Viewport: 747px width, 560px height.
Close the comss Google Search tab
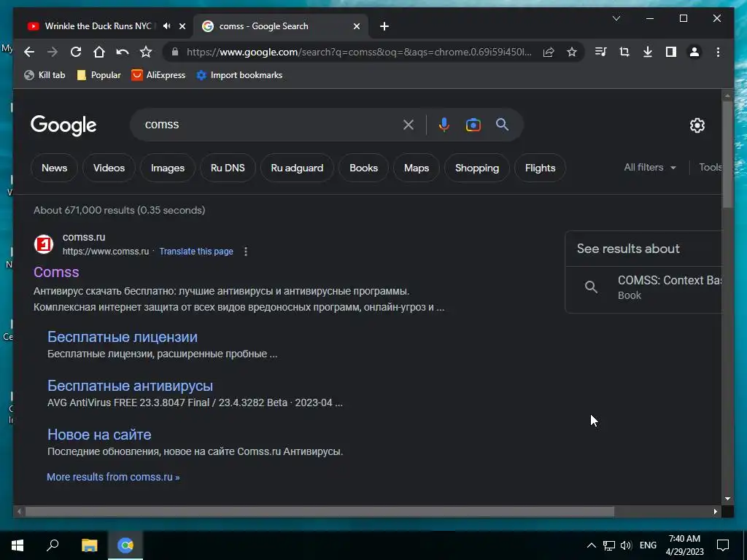pos(356,26)
